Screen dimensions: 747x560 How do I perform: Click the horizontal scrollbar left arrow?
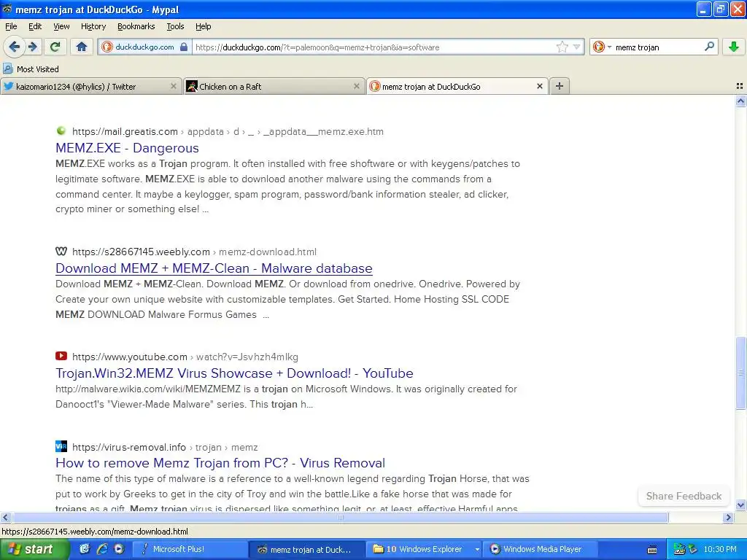pyautogui.click(x=5, y=517)
